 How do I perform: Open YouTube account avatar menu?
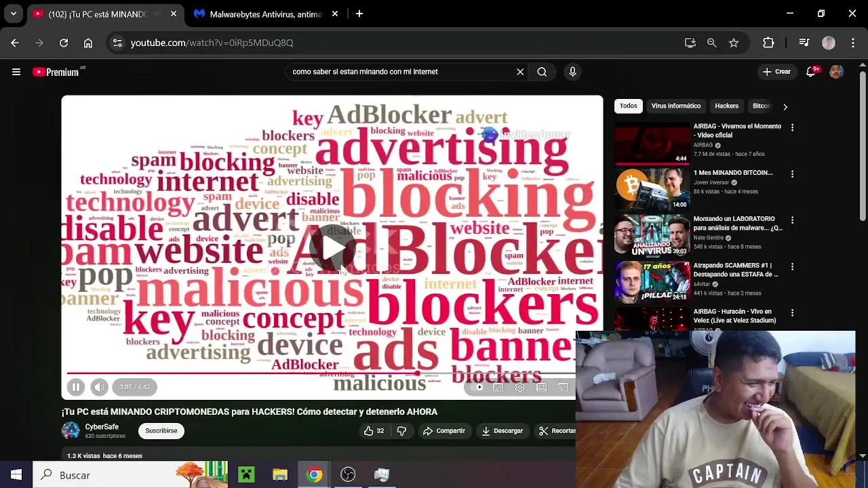(x=836, y=72)
